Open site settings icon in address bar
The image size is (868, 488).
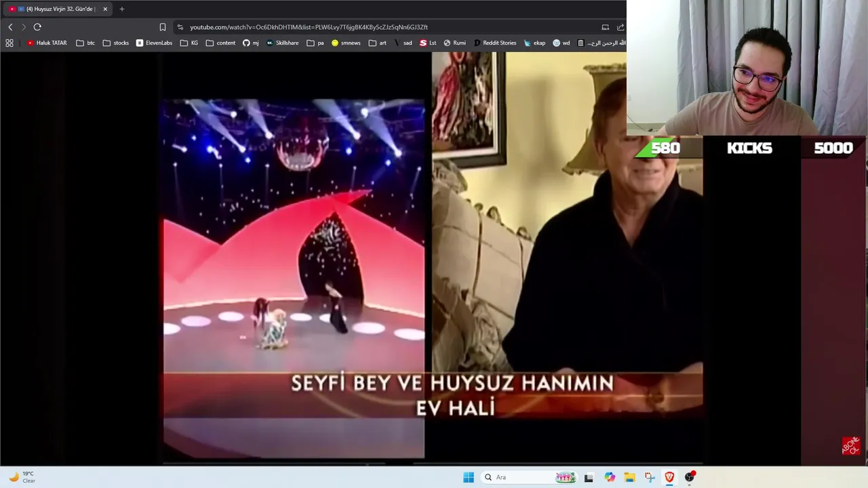[180, 27]
